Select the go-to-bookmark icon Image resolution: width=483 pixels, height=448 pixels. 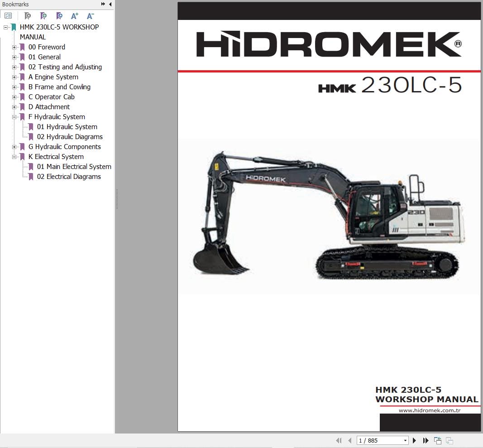pyautogui.click(x=59, y=15)
